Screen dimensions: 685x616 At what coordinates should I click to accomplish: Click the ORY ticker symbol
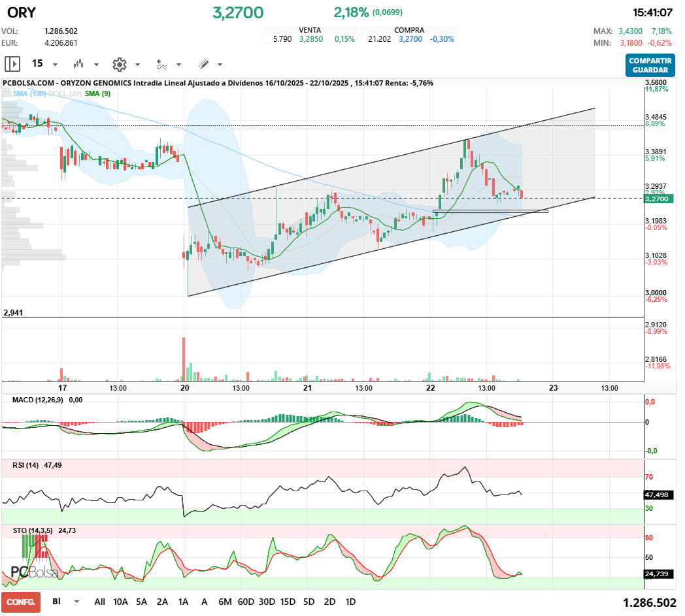coord(22,12)
